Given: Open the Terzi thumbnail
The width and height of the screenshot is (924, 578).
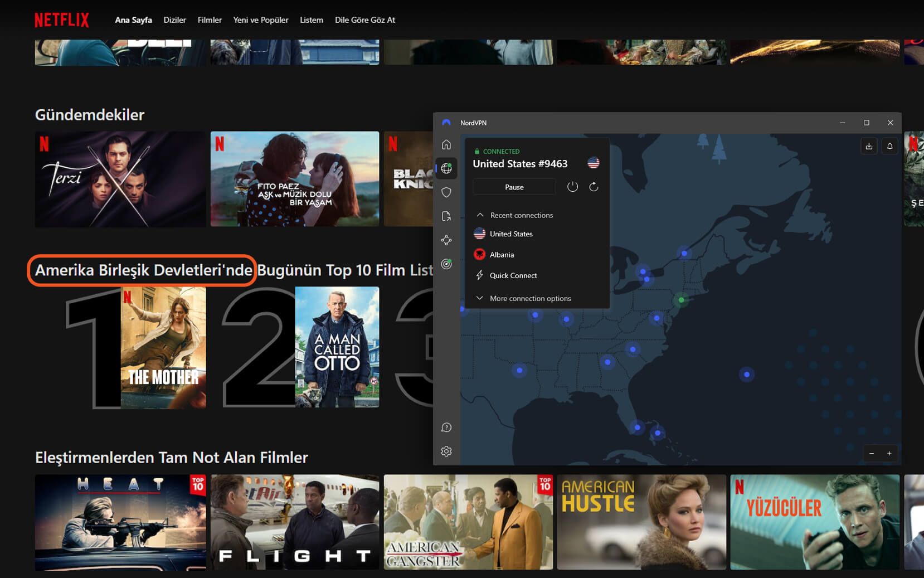Looking at the screenshot, I should (x=120, y=179).
